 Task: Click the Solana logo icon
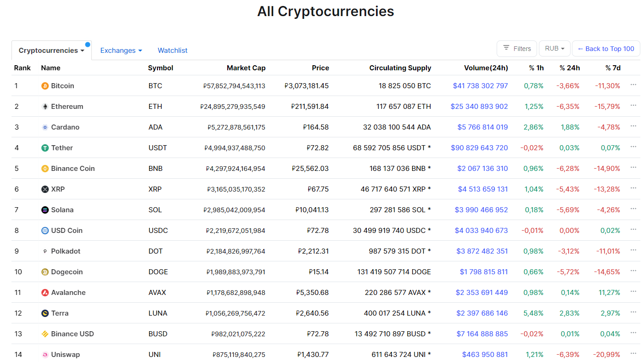[x=45, y=210]
